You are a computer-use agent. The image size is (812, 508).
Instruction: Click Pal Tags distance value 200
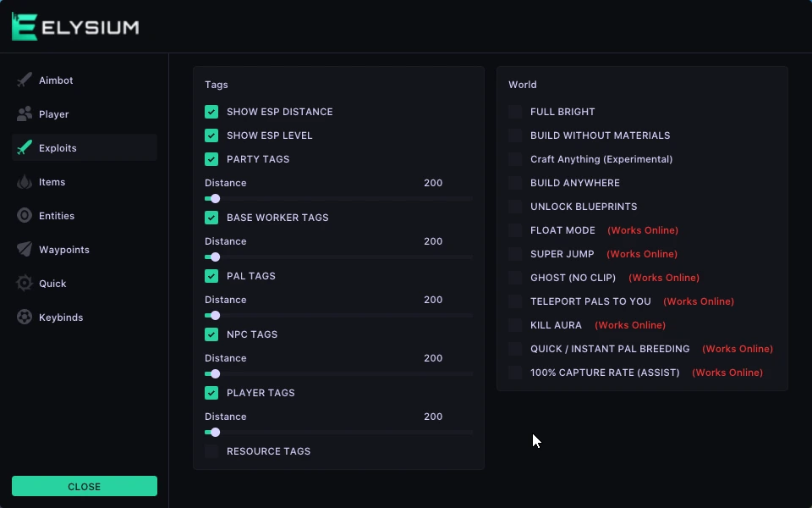coord(433,300)
